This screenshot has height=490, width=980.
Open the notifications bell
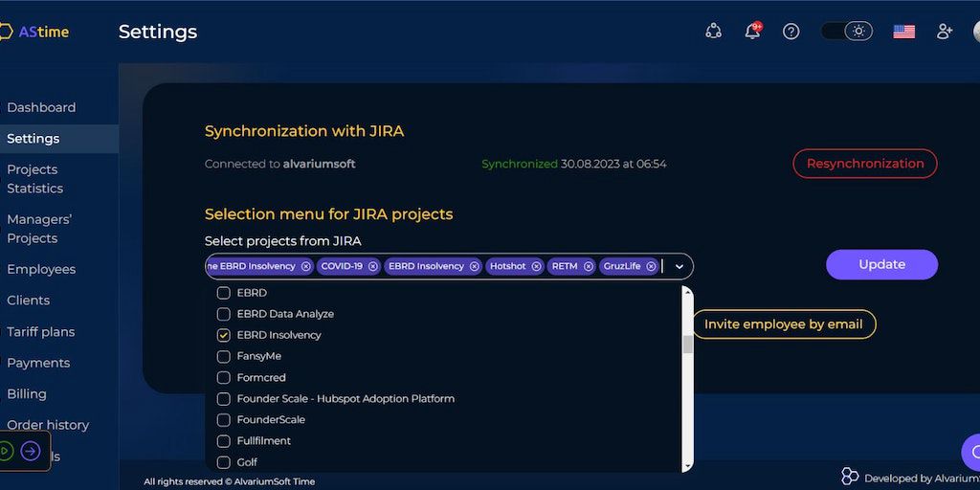753,32
